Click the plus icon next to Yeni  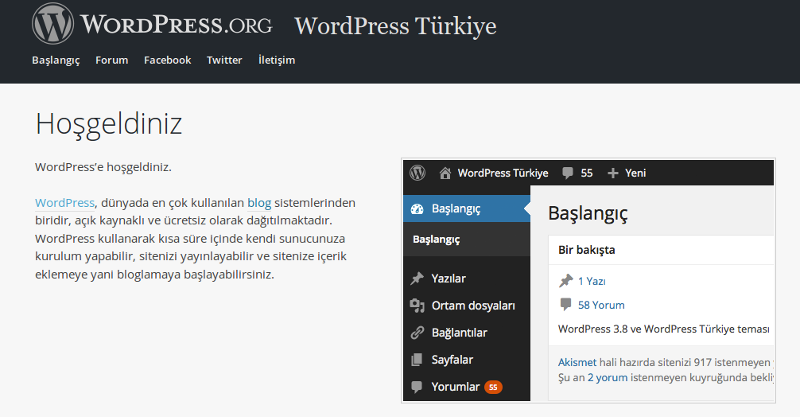coord(613,174)
